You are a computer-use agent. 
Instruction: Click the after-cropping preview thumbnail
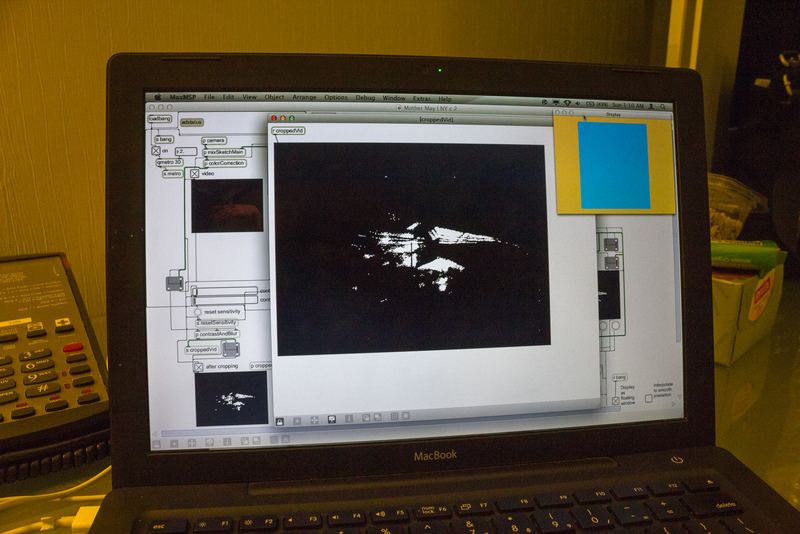(232, 398)
